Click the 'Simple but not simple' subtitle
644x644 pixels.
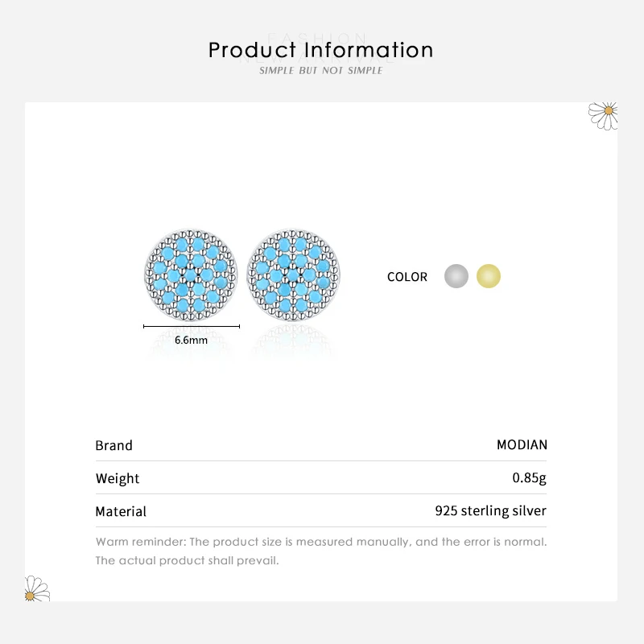[x=321, y=71]
